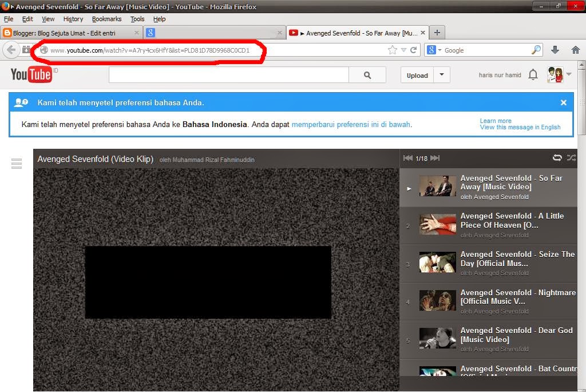Select Seize The Day thumbnail
586x392 pixels.
coord(437,262)
